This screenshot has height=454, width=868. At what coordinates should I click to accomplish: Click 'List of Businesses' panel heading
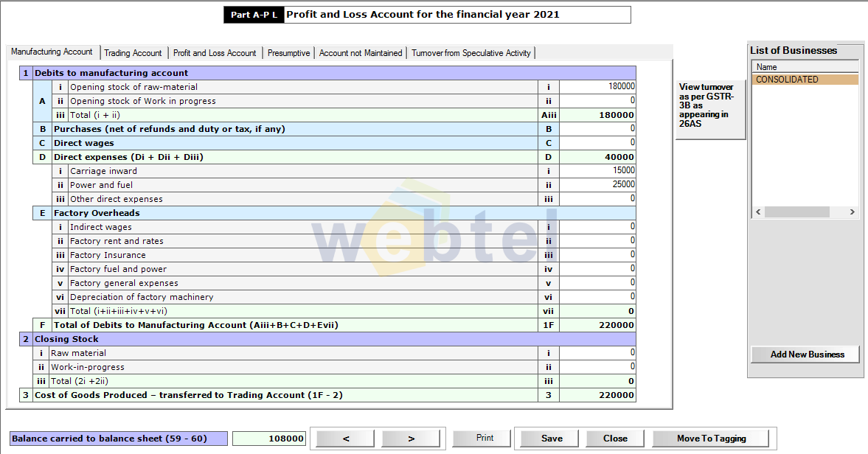tap(794, 50)
